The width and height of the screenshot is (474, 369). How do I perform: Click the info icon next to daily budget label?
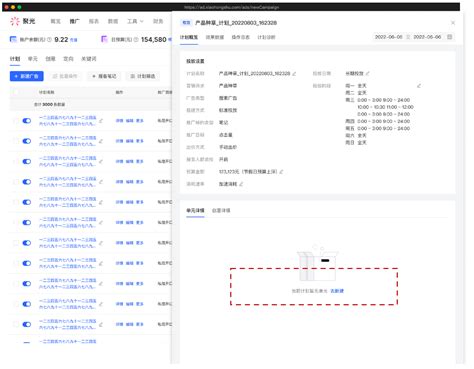click(x=136, y=40)
